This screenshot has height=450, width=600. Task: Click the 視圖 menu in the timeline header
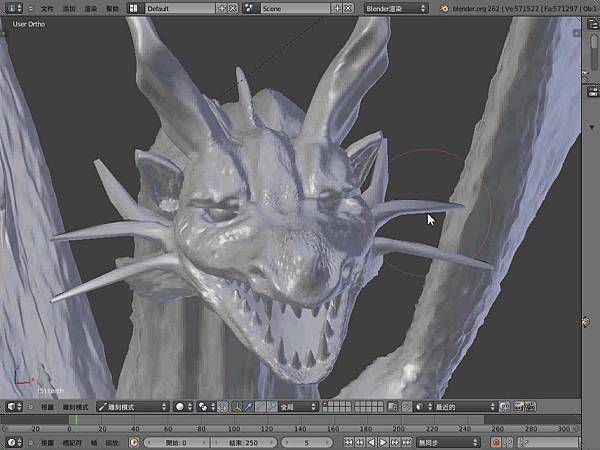point(47,442)
